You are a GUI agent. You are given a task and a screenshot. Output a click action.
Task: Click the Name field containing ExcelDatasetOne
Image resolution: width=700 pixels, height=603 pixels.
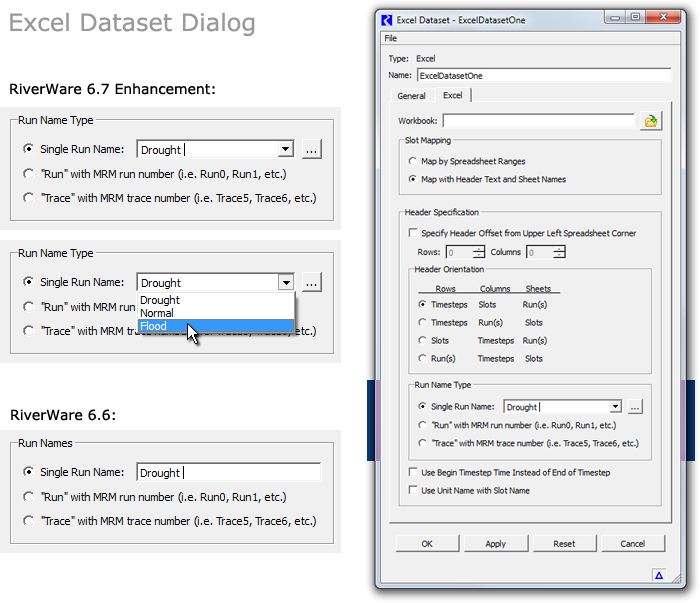(544, 75)
